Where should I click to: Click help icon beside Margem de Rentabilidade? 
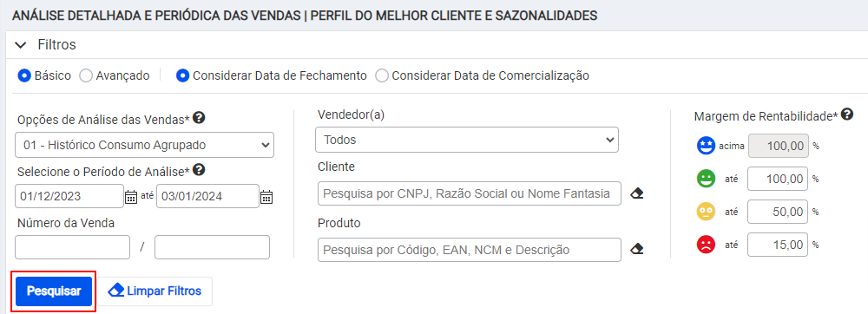pyautogui.click(x=845, y=114)
